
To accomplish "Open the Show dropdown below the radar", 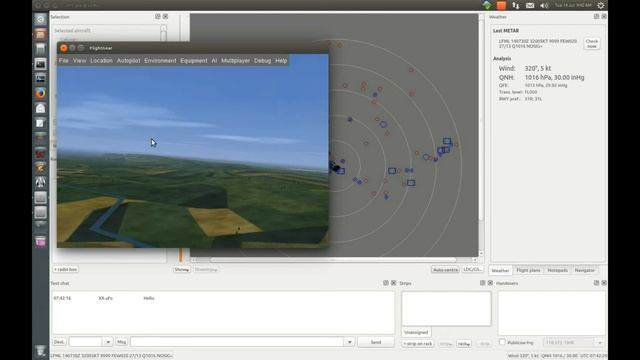I will coord(182,269).
